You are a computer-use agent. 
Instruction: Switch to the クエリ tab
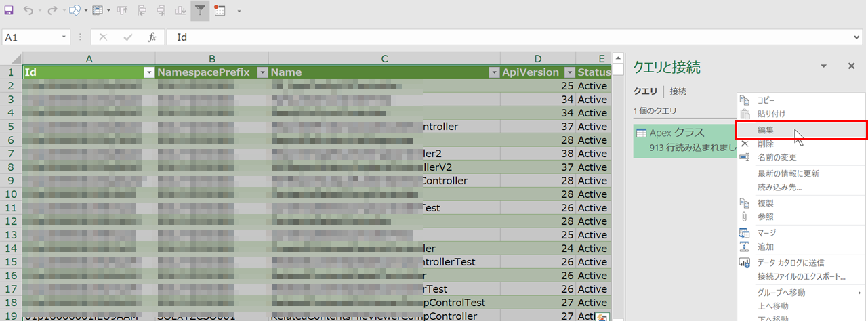pos(645,91)
